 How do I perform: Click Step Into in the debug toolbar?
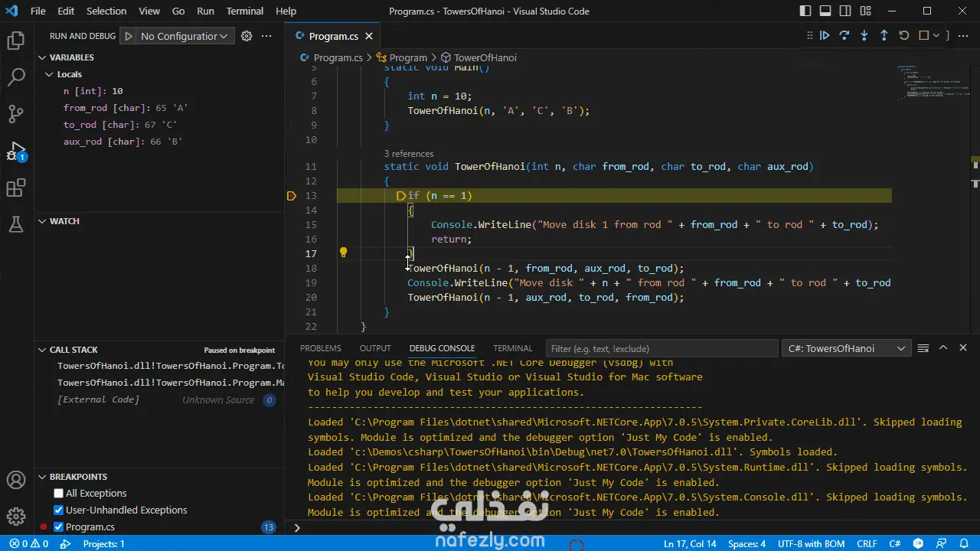(x=864, y=35)
